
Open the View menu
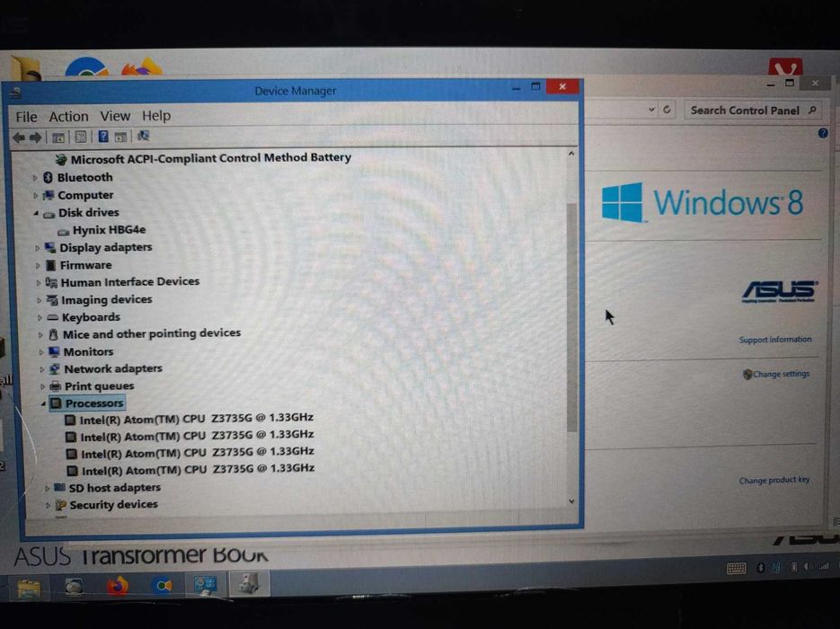tap(115, 116)
